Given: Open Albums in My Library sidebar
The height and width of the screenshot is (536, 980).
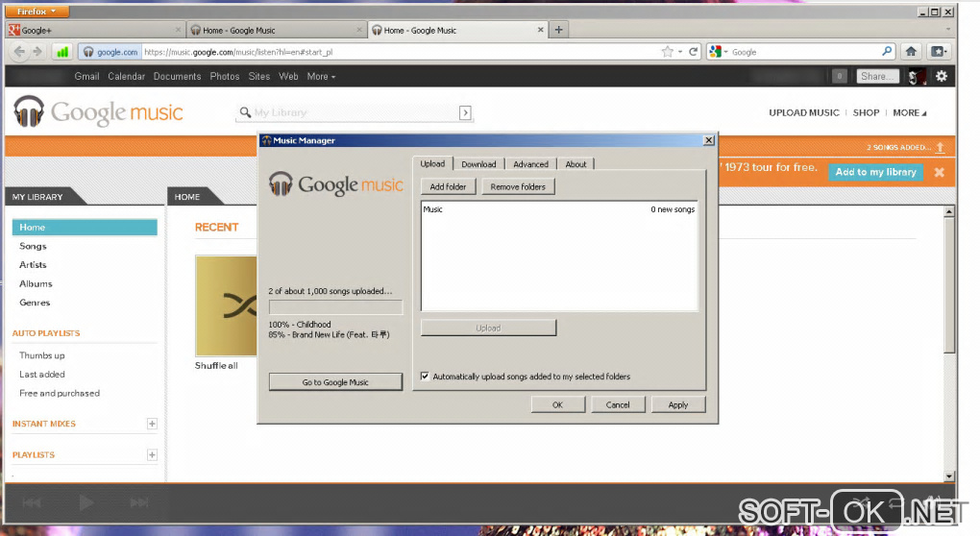Looking at the screenshot, I should (x=36, y=283).
